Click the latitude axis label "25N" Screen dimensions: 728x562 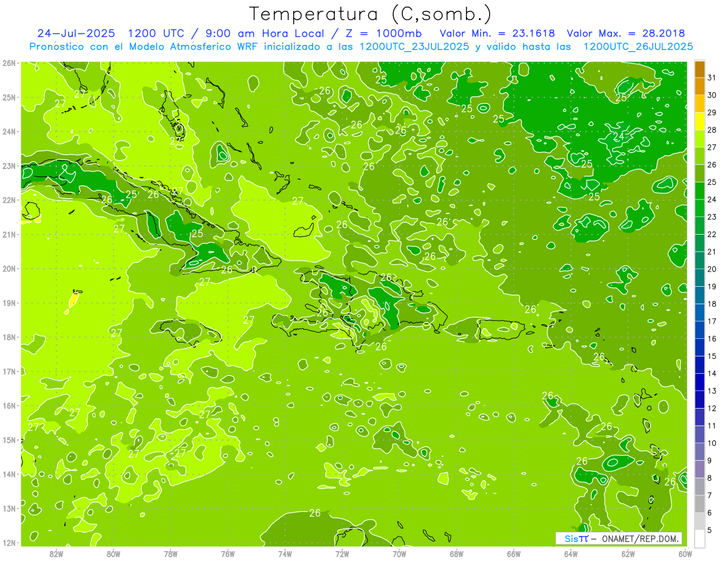click(x=8, y=98)
